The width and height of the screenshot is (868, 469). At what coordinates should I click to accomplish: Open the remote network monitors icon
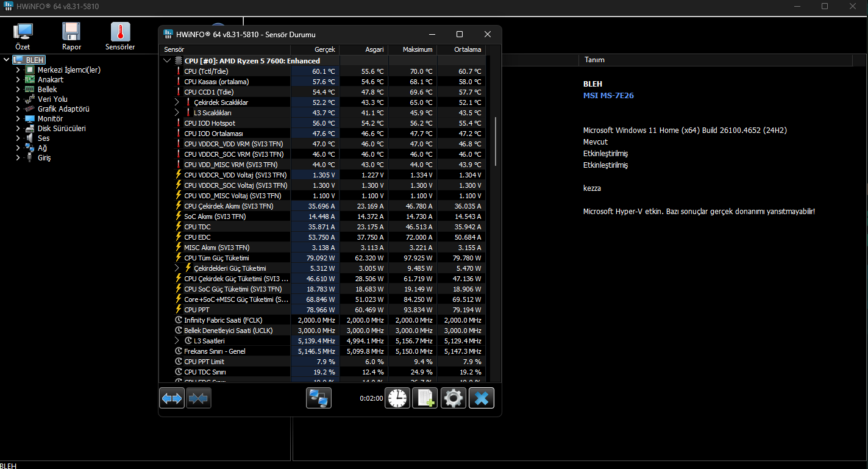point(319,398)
